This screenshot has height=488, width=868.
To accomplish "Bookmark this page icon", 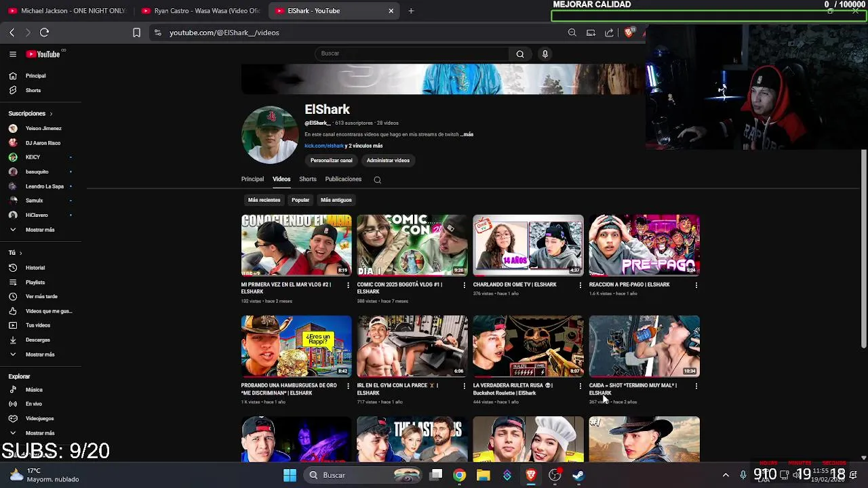I will (x=136, y=33).
